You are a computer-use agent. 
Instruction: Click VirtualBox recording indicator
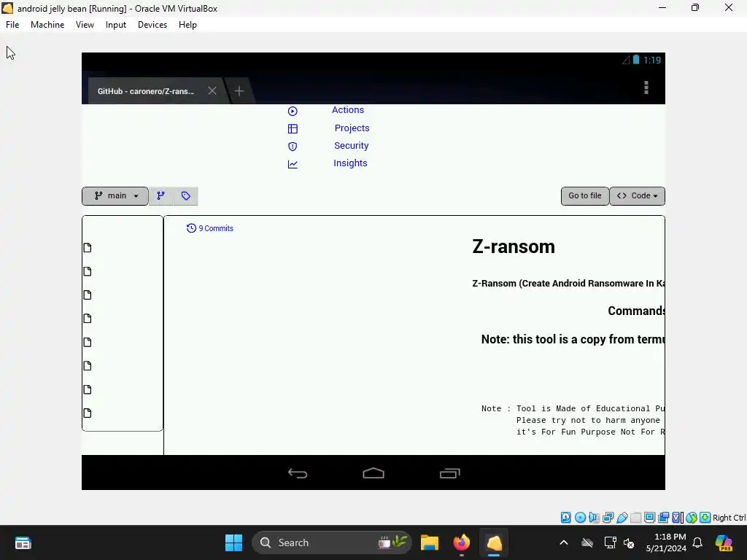(x=663, y=518)
